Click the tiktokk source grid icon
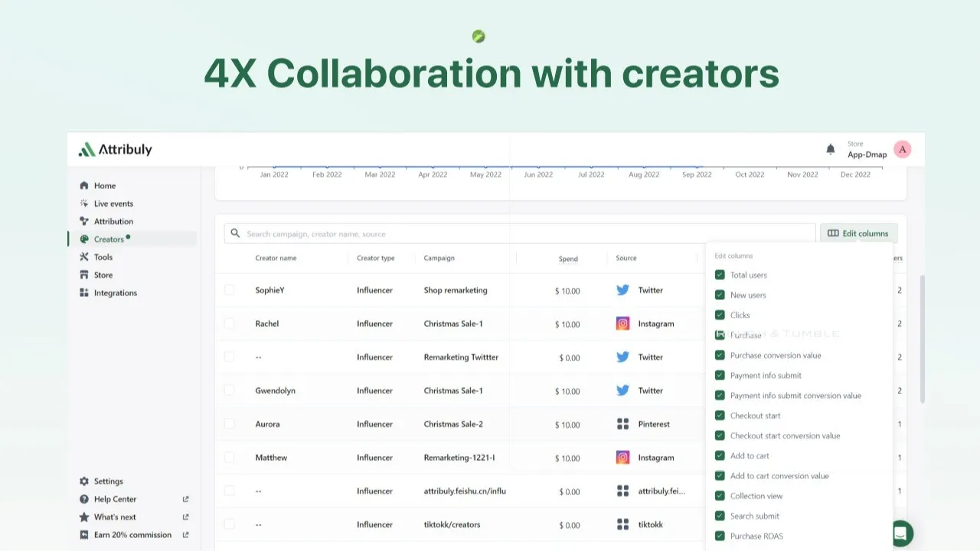 point(622,524)
